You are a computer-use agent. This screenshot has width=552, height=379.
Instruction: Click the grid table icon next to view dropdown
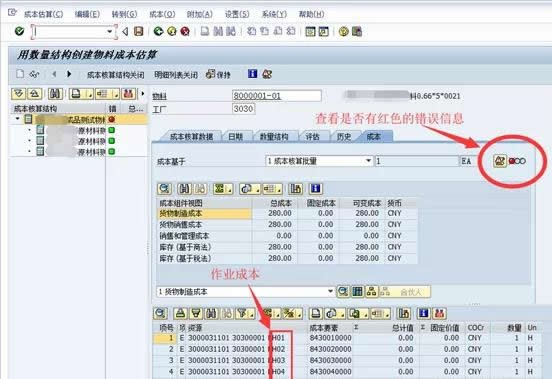[358, 291]
